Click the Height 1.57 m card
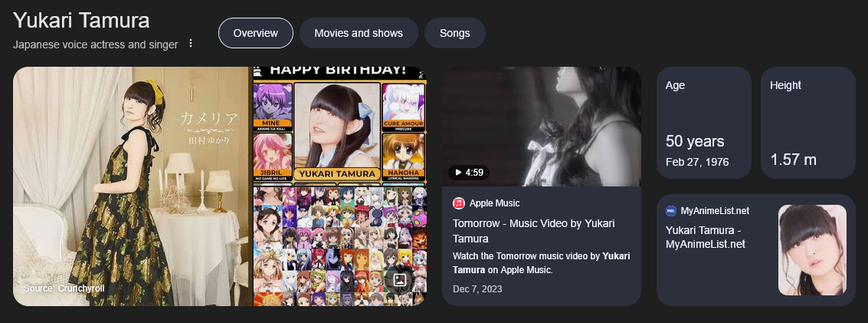Image resolution: width=868 pixels, height=323 pixels. (x=808, y=123)
